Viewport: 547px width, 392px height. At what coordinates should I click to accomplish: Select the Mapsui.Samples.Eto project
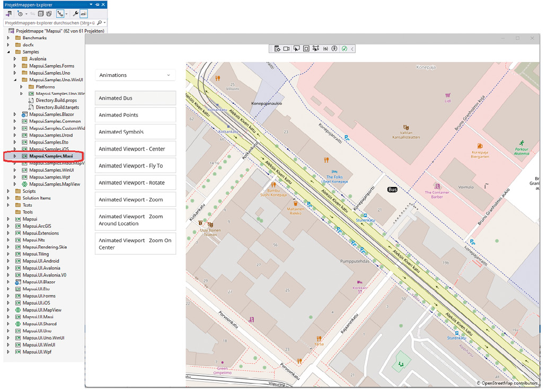point(49,142)
